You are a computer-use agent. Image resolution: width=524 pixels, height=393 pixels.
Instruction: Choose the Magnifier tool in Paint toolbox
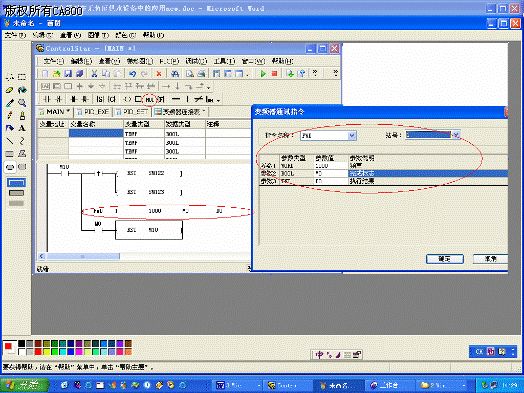[22, 103]
